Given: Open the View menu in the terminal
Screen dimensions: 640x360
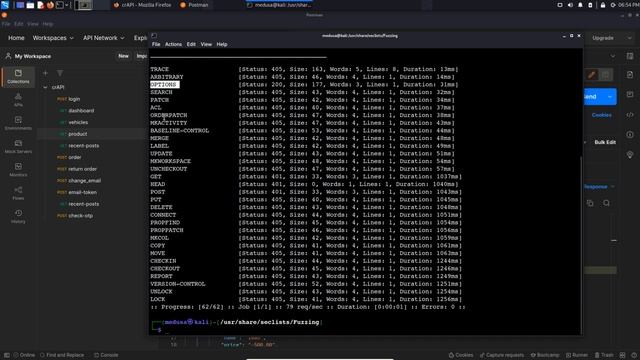Looking at the screenshot, I should pos(206,44).
